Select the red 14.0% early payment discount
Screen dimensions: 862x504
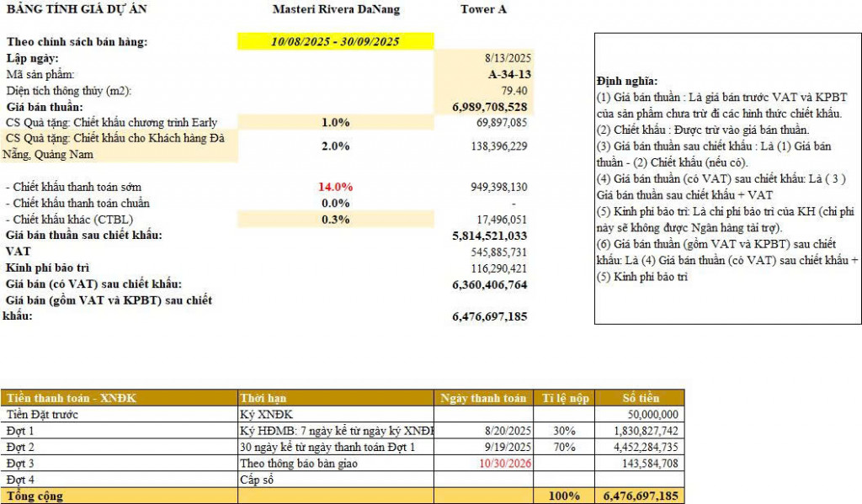pos(335,187)
